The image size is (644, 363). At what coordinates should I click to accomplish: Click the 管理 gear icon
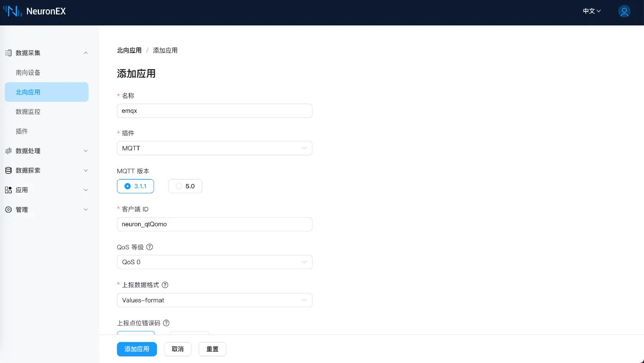pos(8,209)
